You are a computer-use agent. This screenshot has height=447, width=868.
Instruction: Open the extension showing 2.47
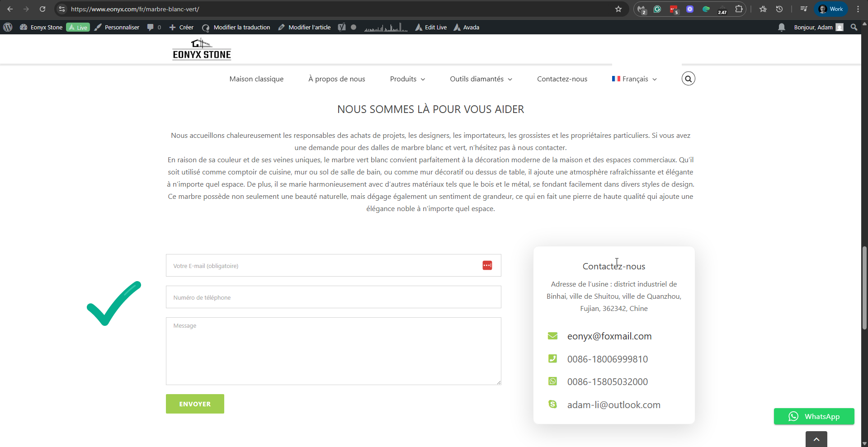[722, 9]
